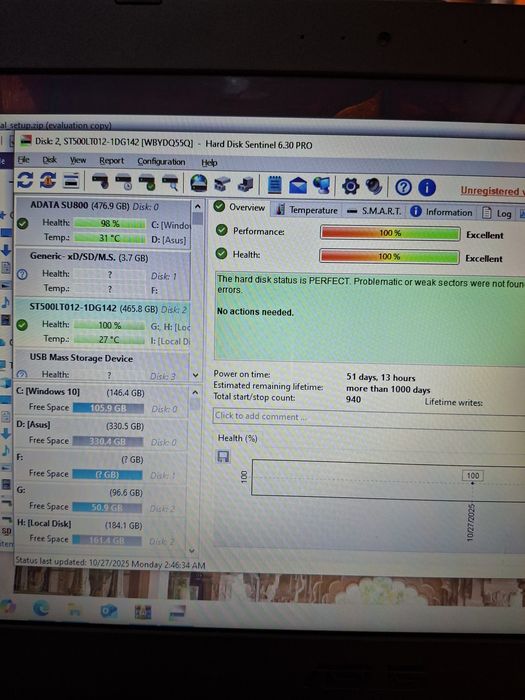The height and width of the screenshot is (700, 525).
Task: Click the partition list scroll down arrow
Action: (192, 550)
